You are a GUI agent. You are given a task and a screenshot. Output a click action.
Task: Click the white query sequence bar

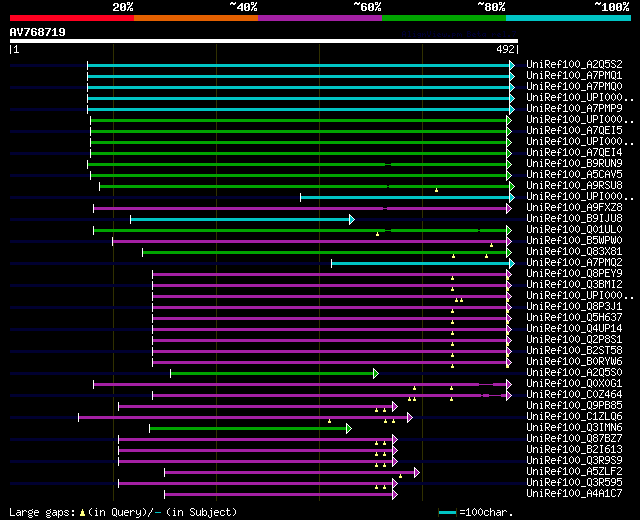pos(264,41)
